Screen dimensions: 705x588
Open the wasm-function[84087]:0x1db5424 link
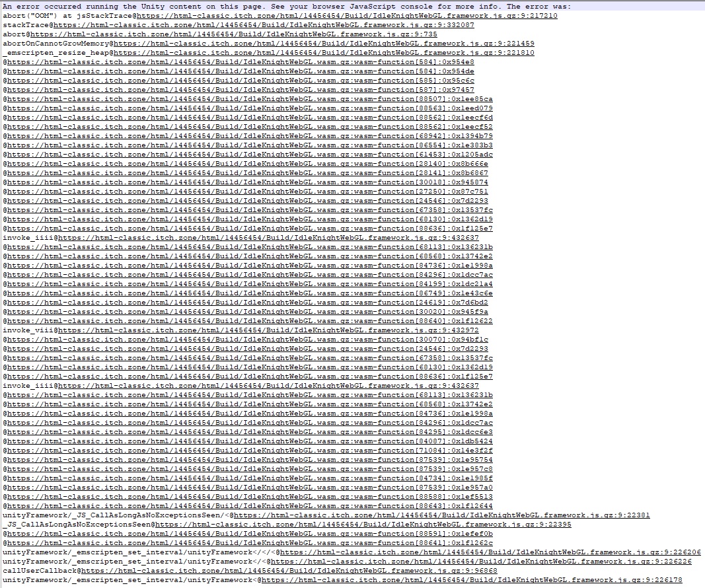tap(250, 441)
